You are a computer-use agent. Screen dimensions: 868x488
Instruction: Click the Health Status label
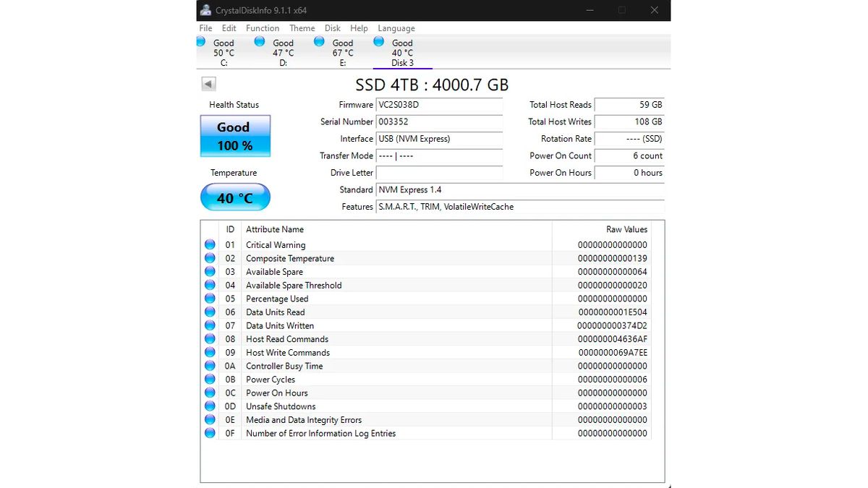(234, 105)
